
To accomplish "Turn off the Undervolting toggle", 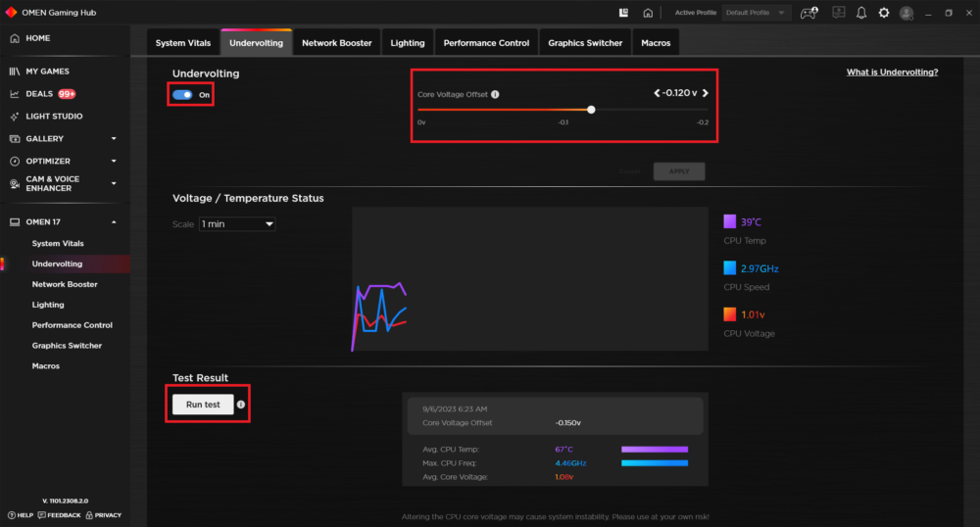I will pos(182,95).
